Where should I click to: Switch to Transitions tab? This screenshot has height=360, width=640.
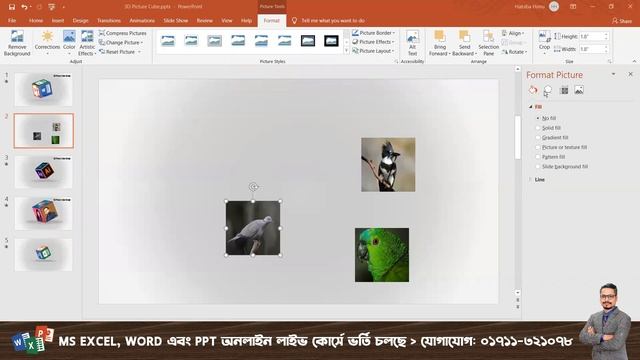[109, 20]
